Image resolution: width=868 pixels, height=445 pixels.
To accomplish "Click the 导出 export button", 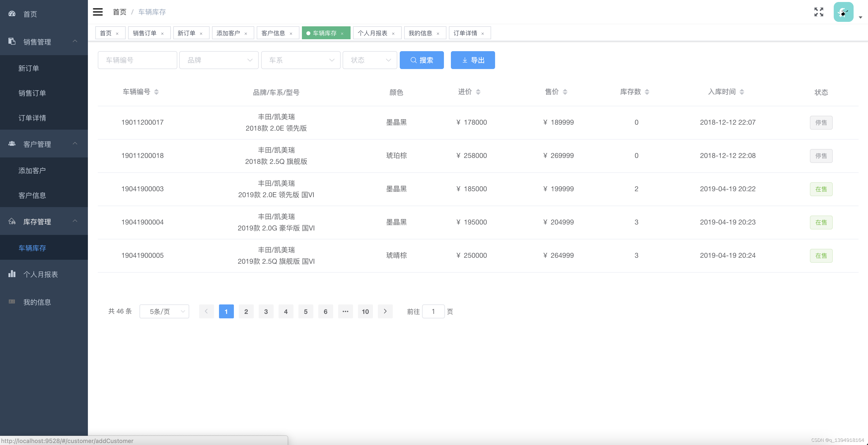I will coord(473,60).
